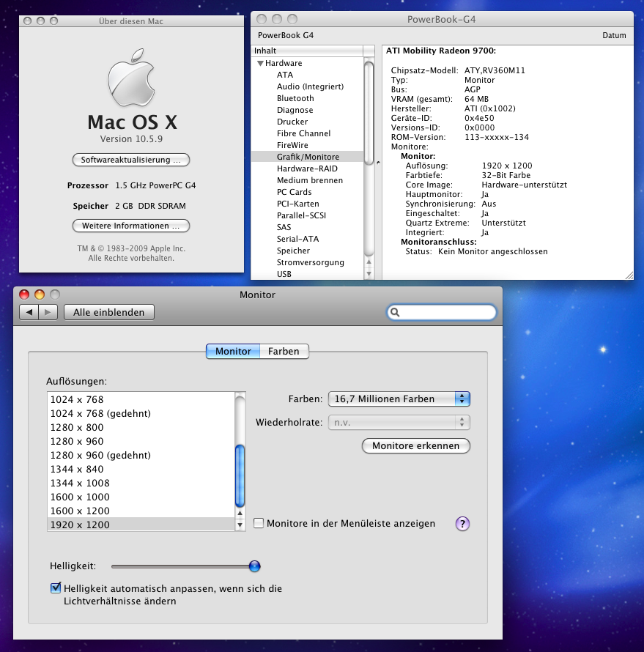The height and width of the screenshot is (652, 644).
Task: Collapse the Hardware disclosure triangle
Action: (x=261, y=63)
